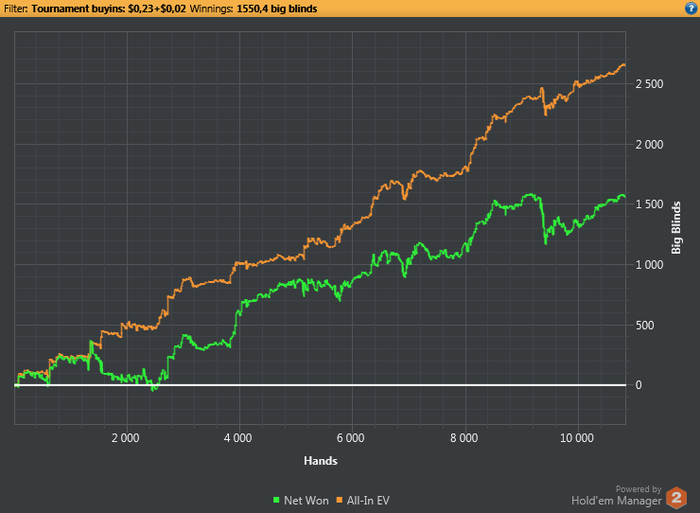This screenshot has height=513, width=700.
Task: Click the All-In EV legend label
Action: pos(368,500)
